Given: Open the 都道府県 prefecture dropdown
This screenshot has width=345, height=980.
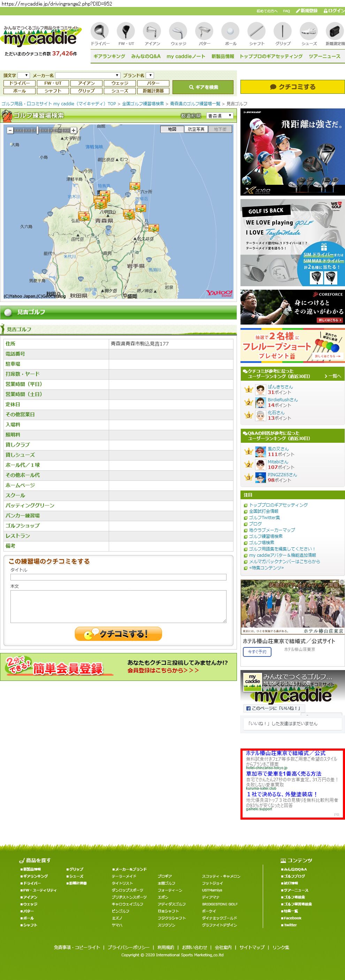Looking at the screenshot, I should pyautogui.click(x=220, y=116).
